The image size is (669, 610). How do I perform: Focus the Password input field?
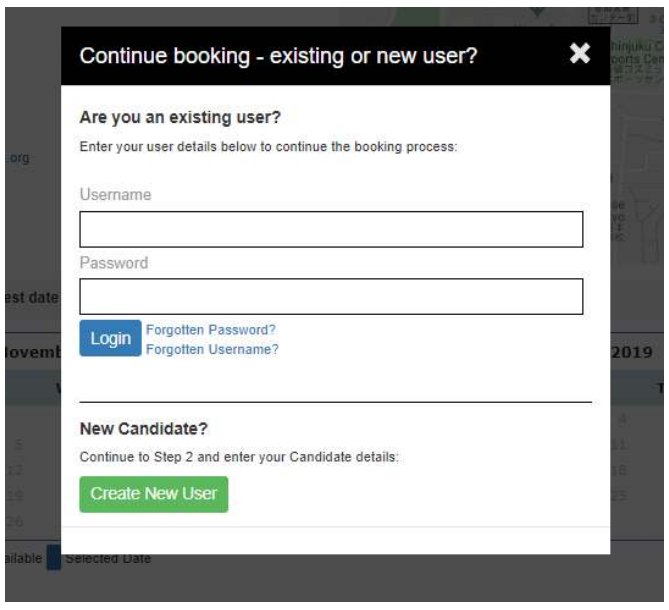point(331,297)
